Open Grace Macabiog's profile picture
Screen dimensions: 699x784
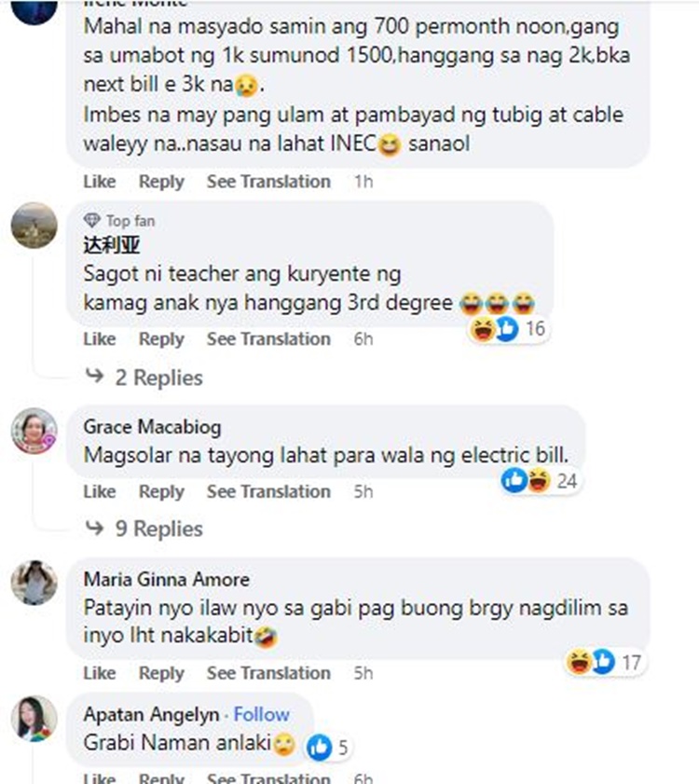coord(34,431)
